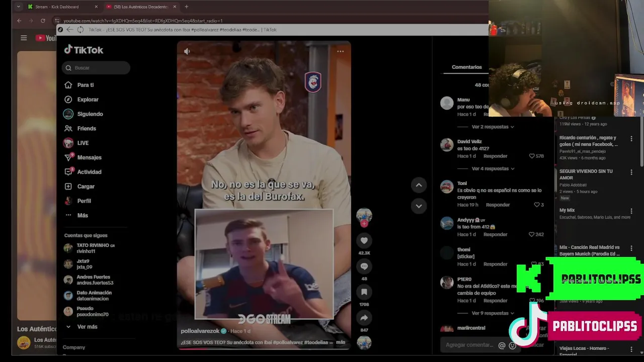The height and width of the screenshot is (362, 644).
Task: Insert mention with the @ icon
Action: [x=502, y=345]
